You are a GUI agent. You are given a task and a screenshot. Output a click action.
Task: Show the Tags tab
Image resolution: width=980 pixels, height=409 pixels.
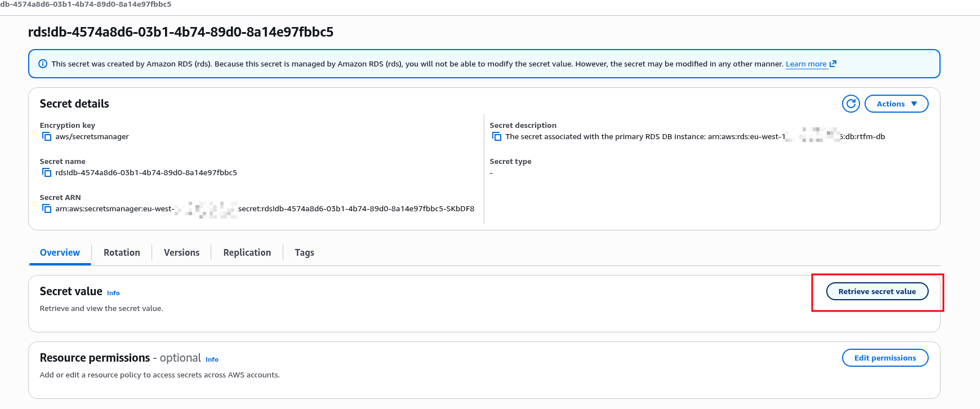point(304,252)
